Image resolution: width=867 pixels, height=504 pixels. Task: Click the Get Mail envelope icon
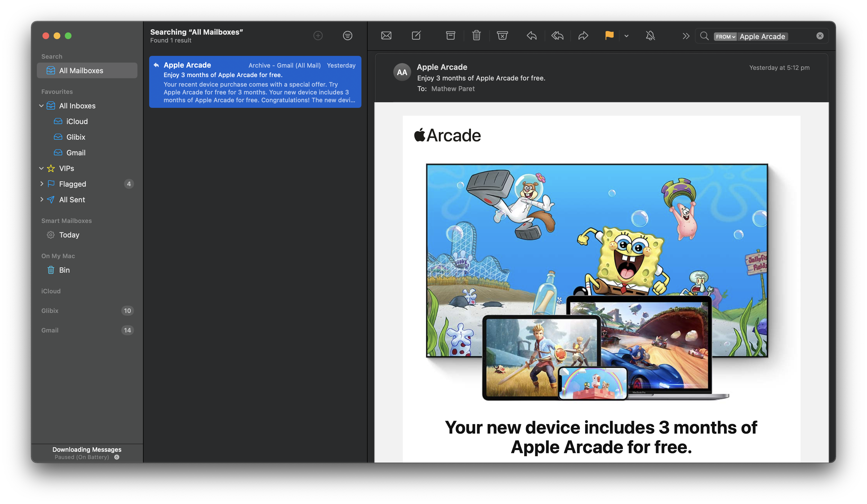point(386,35)
